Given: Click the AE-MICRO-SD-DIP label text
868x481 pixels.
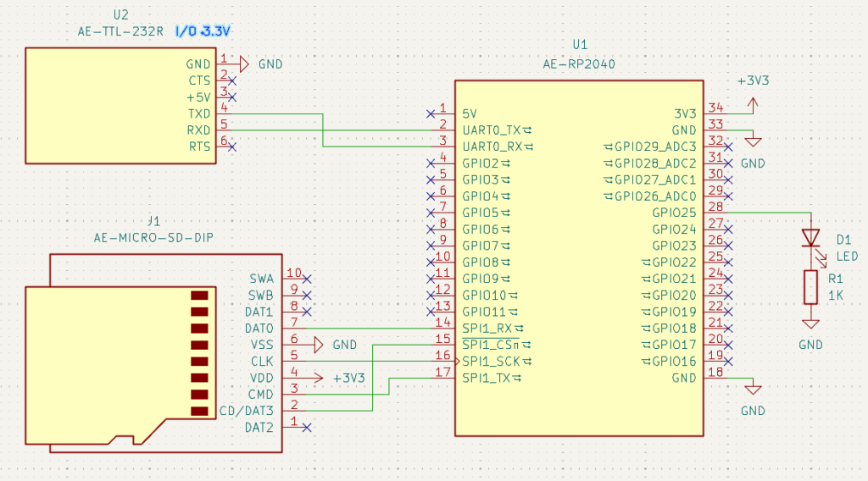Looking at the screenshot, I should (153, 238).
